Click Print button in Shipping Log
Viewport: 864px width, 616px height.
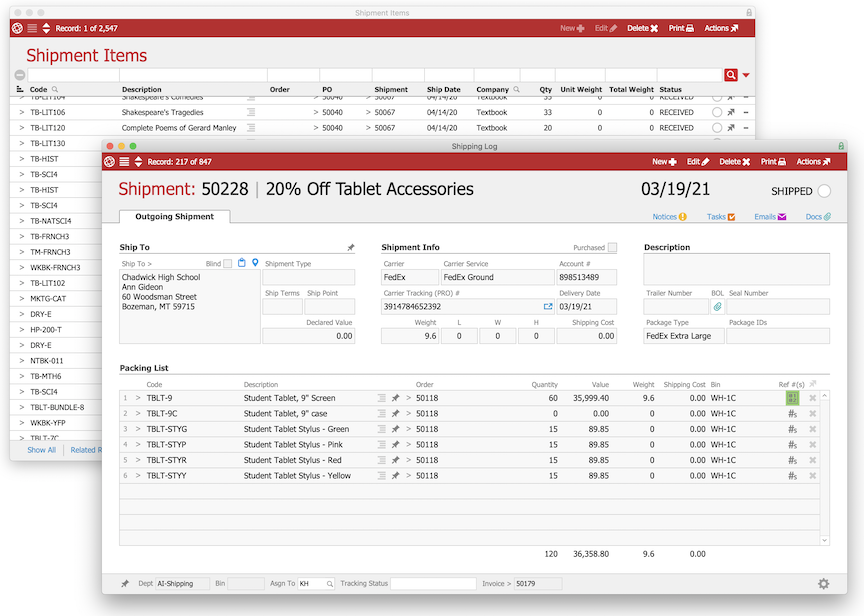click(x=772, y=162)
